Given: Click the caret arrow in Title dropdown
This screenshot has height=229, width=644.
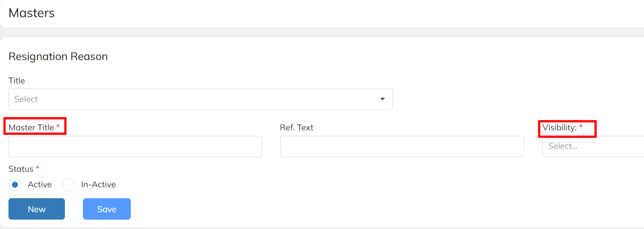Looking at the screenshot, I should pos(382,99).
